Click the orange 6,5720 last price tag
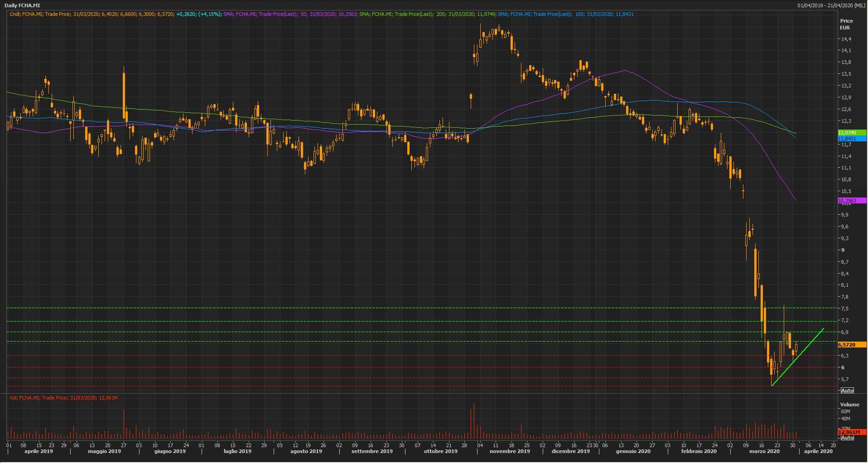The image size is (868, 463). pyautogui.click(x=851, y=345)
